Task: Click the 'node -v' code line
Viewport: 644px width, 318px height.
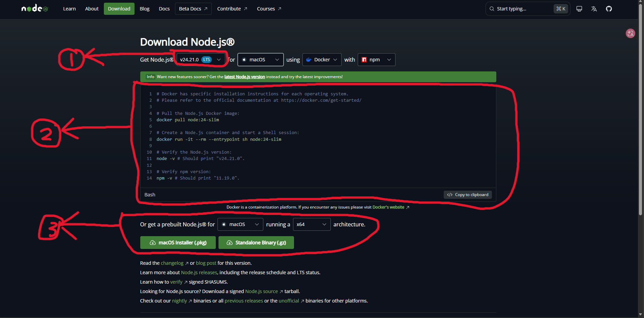Action: click(x=201, y=159)
